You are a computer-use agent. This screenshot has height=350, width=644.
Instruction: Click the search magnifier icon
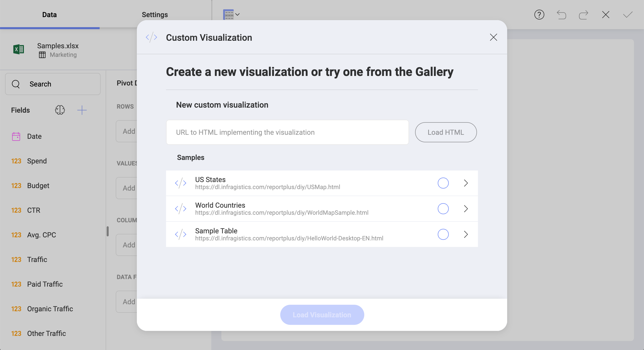16,84
